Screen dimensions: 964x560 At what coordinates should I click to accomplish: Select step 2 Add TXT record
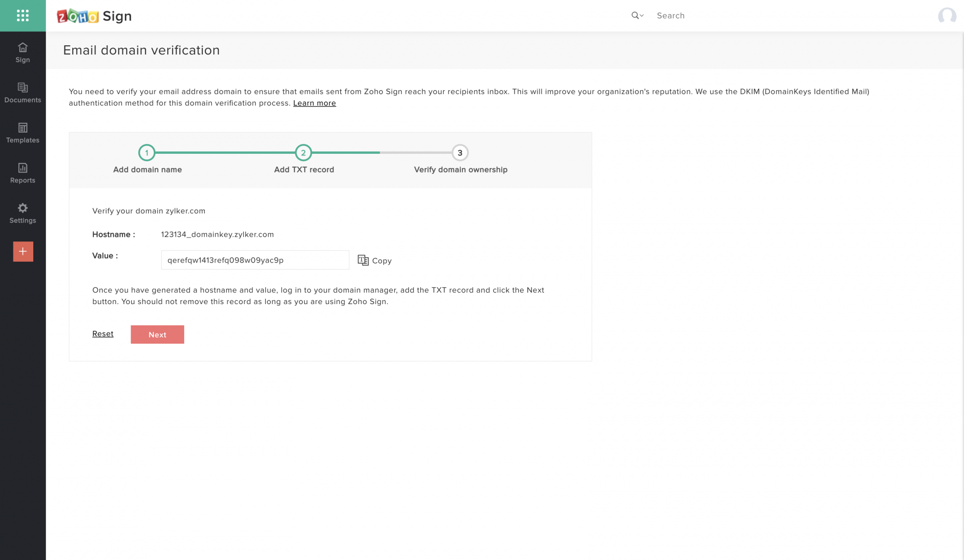(x=303, y=152)
